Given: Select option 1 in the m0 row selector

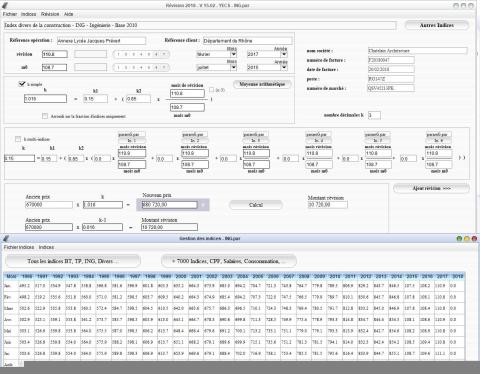Looking at the screenshot, I should point(118,67).
